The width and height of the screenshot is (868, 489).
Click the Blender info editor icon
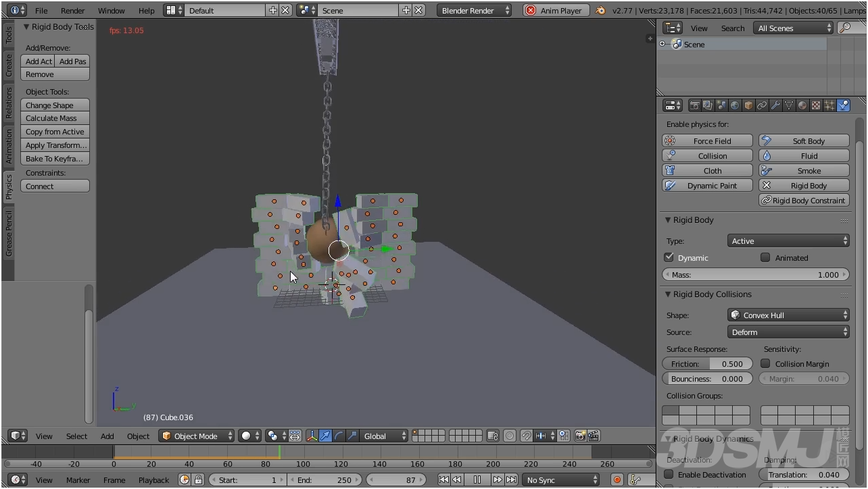pos(15,10)
